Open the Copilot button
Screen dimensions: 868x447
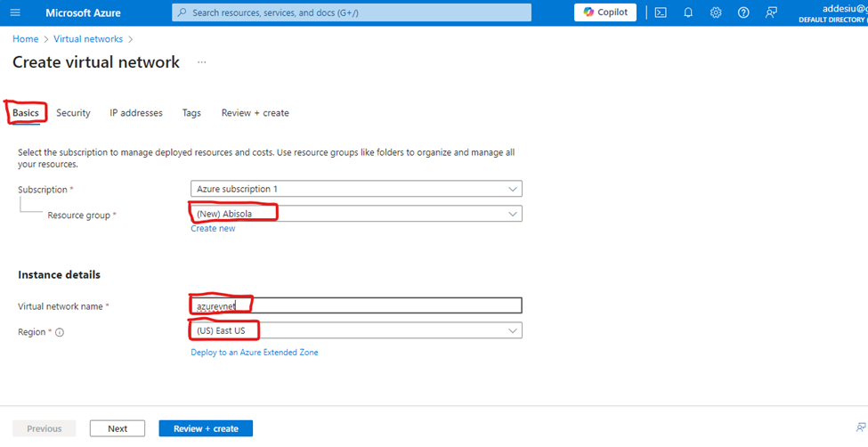605,12
